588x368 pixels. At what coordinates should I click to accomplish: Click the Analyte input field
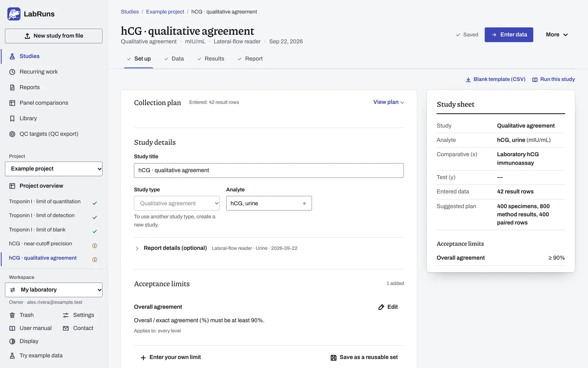click(269, 203)
